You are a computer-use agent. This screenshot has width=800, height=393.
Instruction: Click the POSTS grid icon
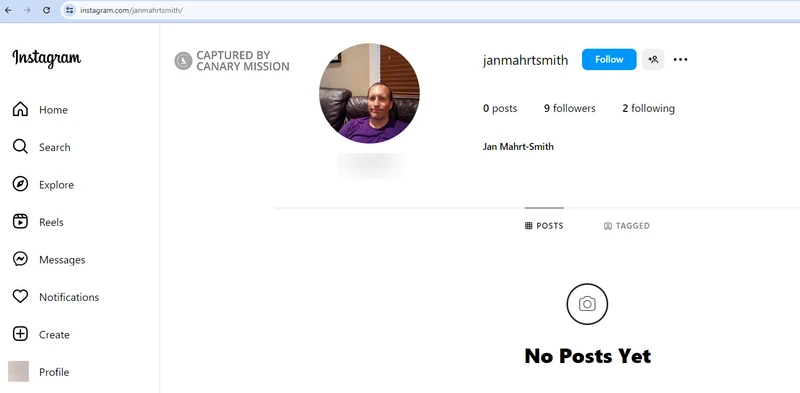[x=529, y=226]
